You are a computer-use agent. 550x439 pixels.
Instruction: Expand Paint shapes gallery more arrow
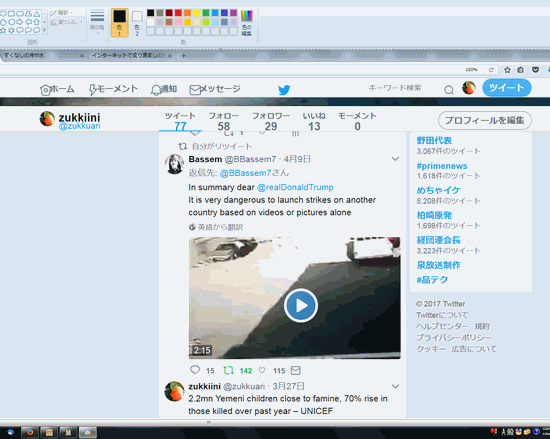(x=44, y=31)
